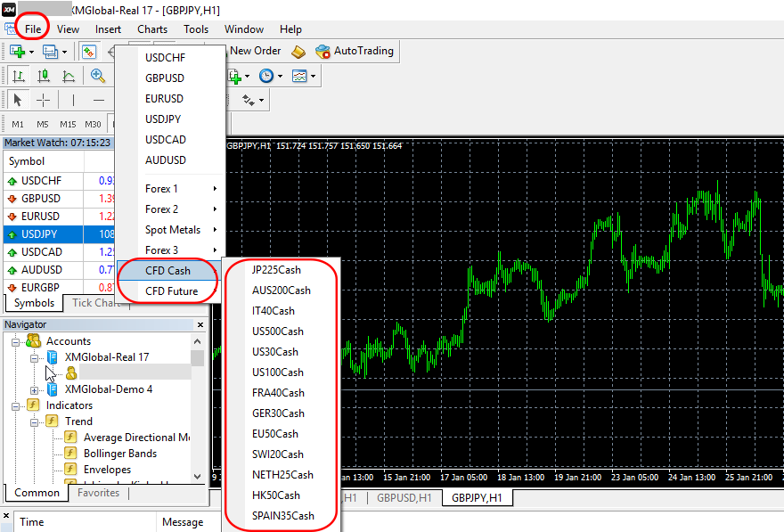
Task: Open the Indicators list dropdown arrow
Action: point(247,76)
